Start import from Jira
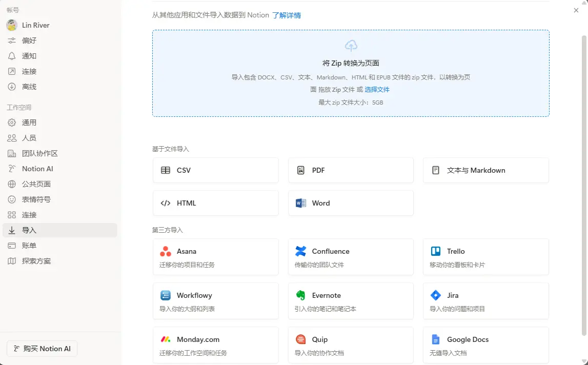This screenshot has height=365, width=588. coord(486,301)
